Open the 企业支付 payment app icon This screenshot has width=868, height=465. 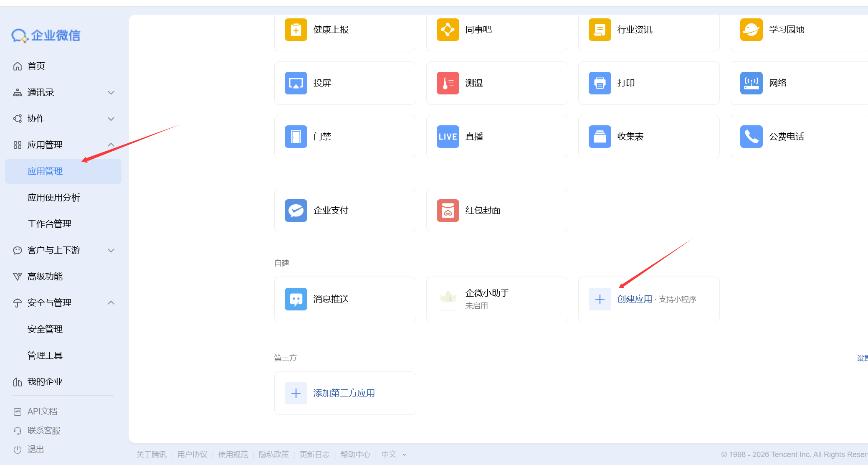click(x=296, y=211)
